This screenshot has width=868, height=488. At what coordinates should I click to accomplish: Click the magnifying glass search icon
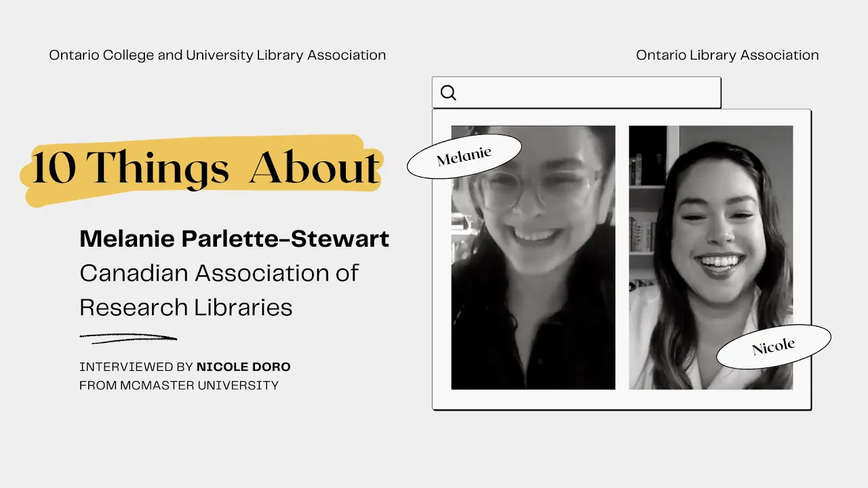click(x=448, y=93)
